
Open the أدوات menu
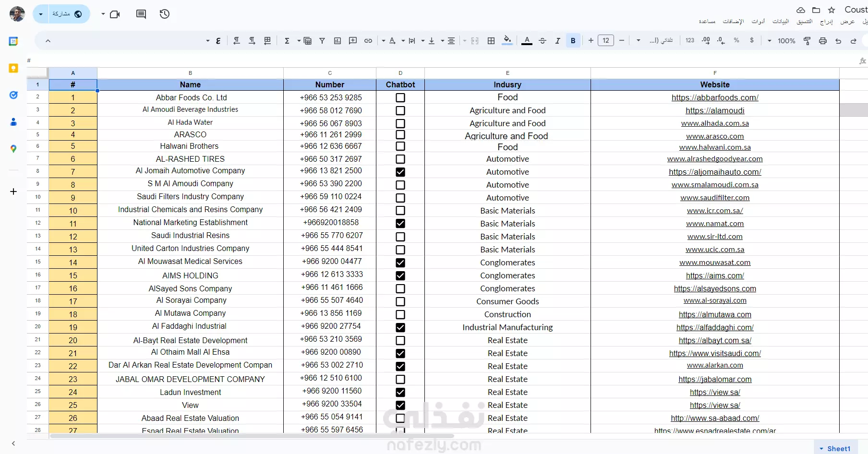coord(758,22)
